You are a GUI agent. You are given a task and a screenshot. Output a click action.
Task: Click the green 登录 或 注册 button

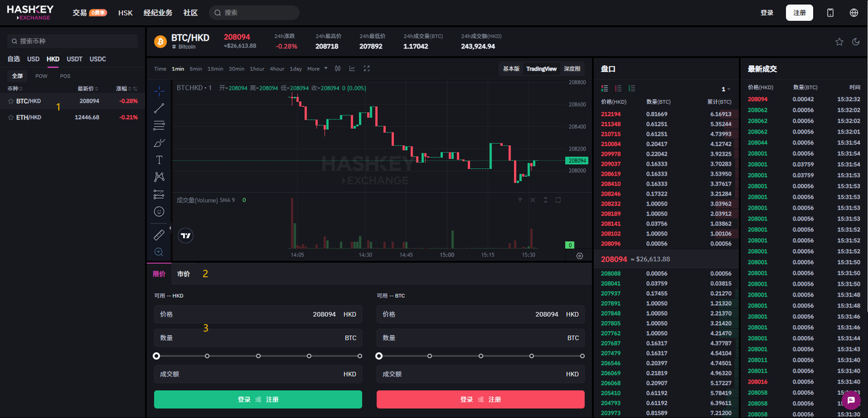(258, 400)
